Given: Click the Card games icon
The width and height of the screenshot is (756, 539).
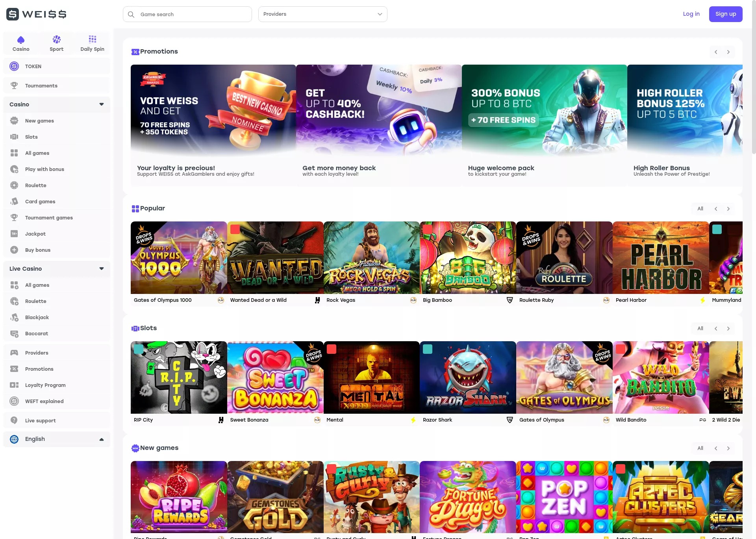Looking at the screenshot, I should click(14, 201).
